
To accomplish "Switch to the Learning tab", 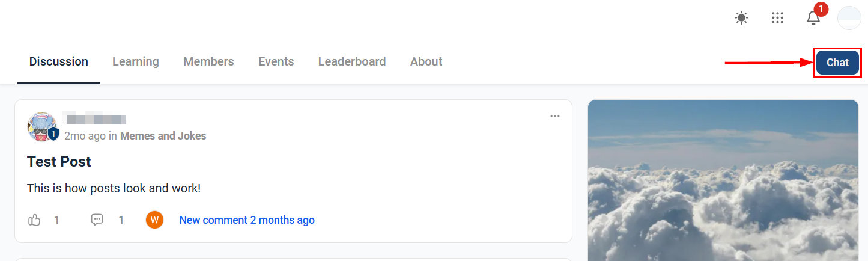I will coord(136,61).
